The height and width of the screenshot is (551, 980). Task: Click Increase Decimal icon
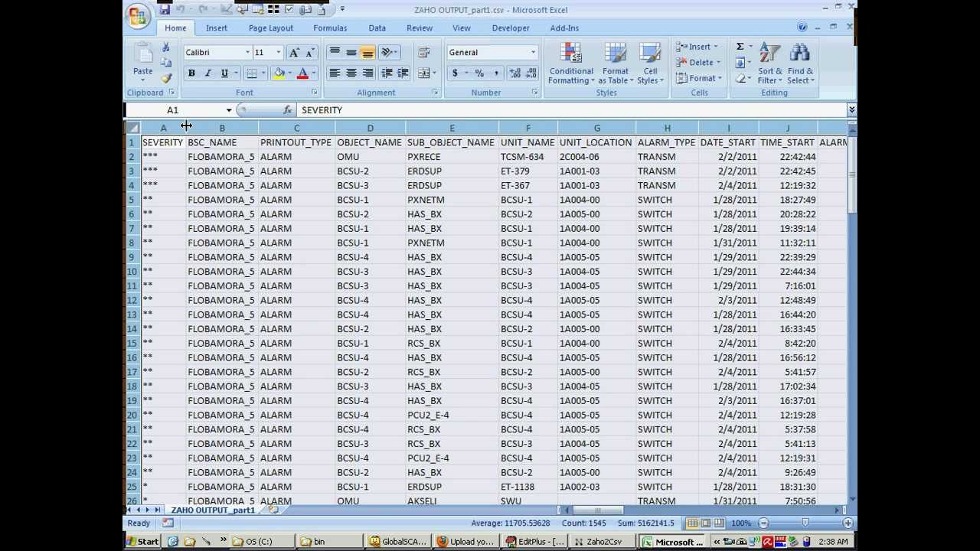(x=514, y=73)
